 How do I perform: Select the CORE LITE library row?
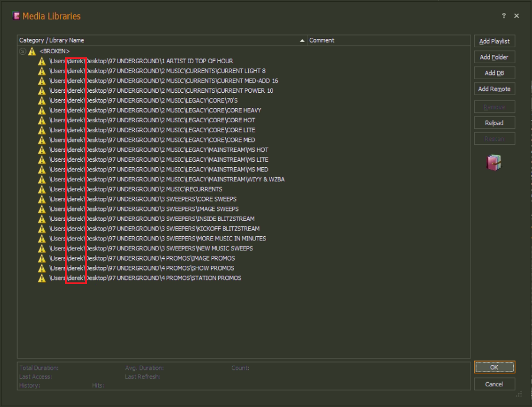click(x=152, y=130)
